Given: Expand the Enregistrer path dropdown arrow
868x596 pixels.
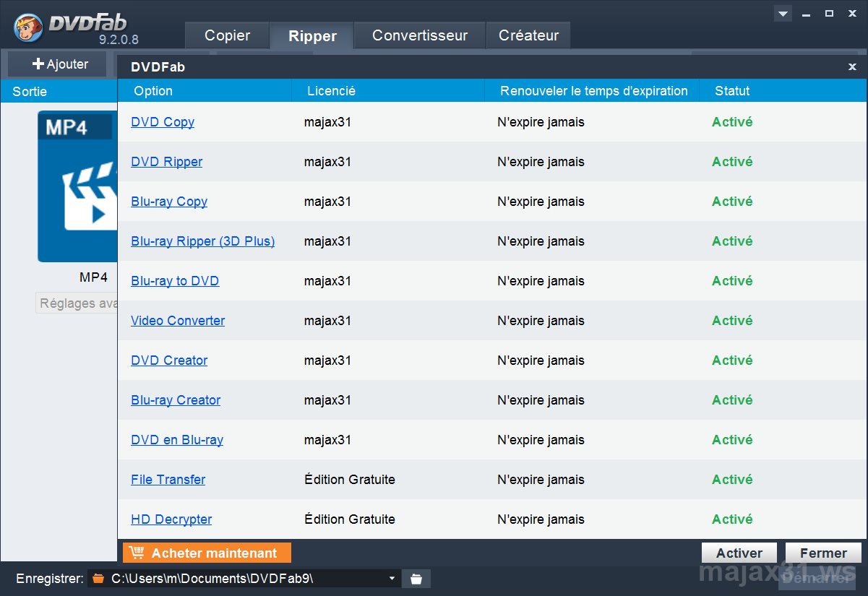Looking at the screenshot, I should pos(392,579).
